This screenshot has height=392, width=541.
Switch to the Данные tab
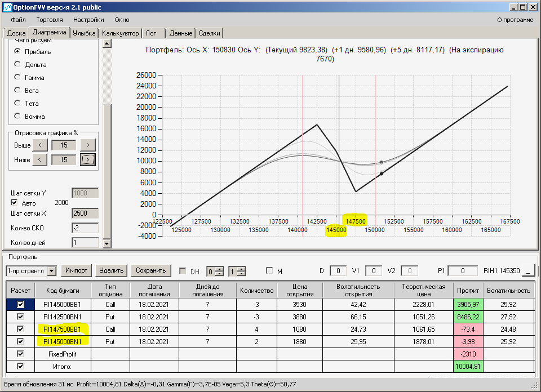pyautogui.click(x=181, y=33)
